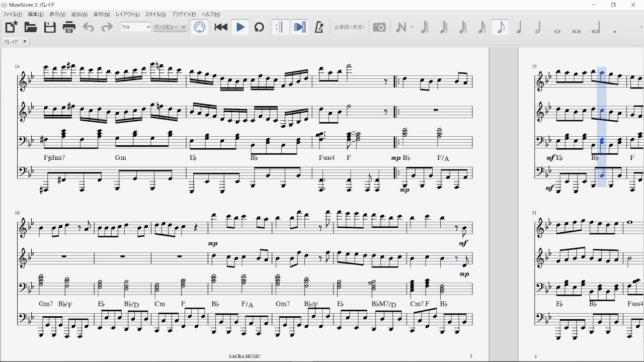The image size is (644, 362).
Task: Click measure number 31 on page 4
Action: click(535, 213)
